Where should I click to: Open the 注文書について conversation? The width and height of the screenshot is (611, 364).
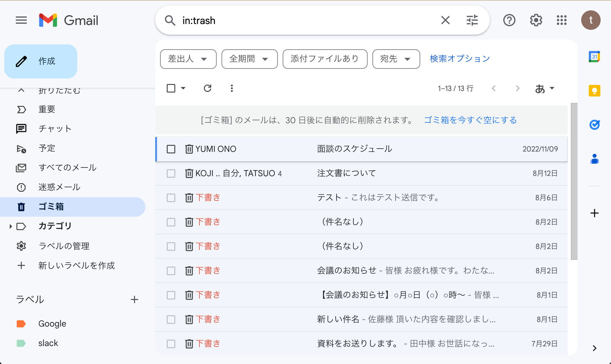coord(361,173)
